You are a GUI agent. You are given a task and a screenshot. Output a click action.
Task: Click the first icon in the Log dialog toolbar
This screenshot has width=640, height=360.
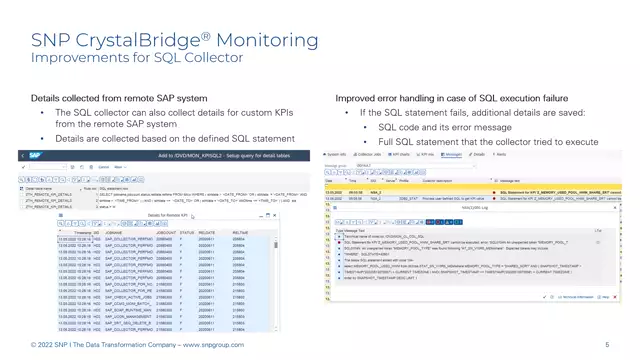tap(338, 222)
